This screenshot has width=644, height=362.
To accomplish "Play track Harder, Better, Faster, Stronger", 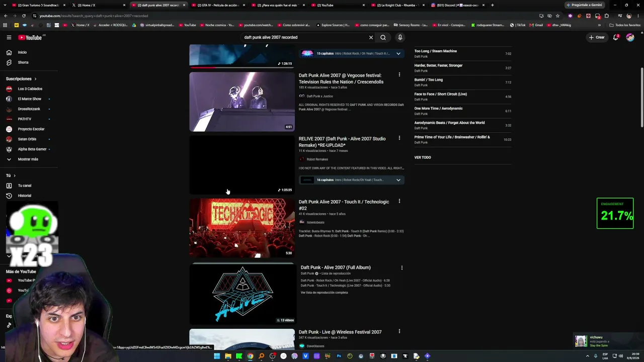I will coord(463,68).
